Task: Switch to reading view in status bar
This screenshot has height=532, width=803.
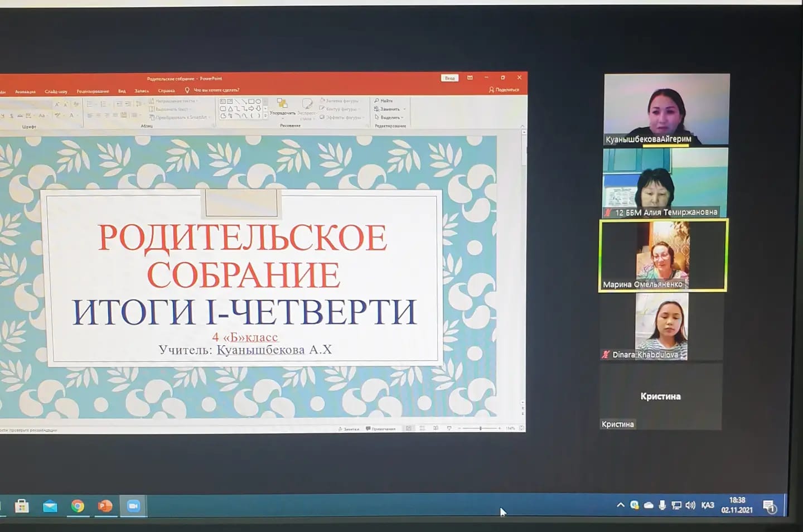Action: (436, 428)
